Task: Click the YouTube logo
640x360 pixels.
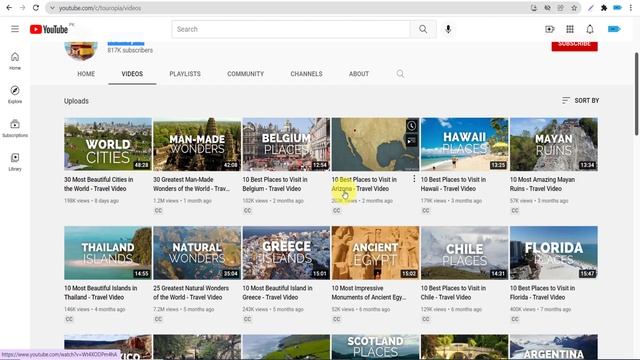Action: tap(49, 29)
